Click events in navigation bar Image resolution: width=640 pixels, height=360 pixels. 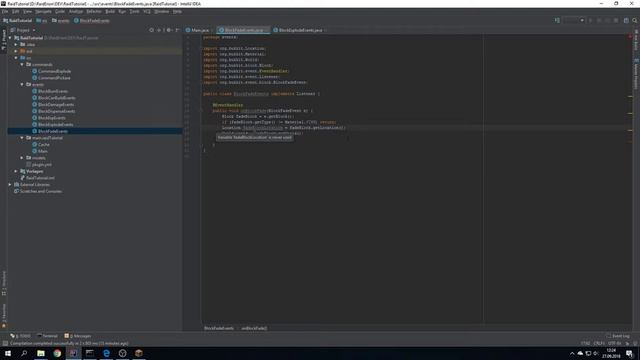pyautogui.click(x=60, y=20)
